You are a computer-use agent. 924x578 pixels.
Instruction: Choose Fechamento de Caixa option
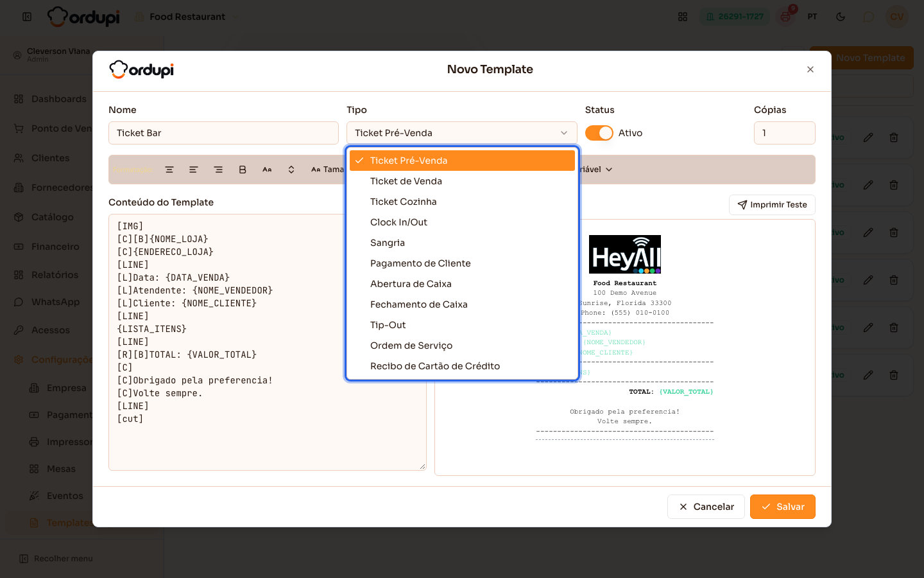click(x=462, y=304)
